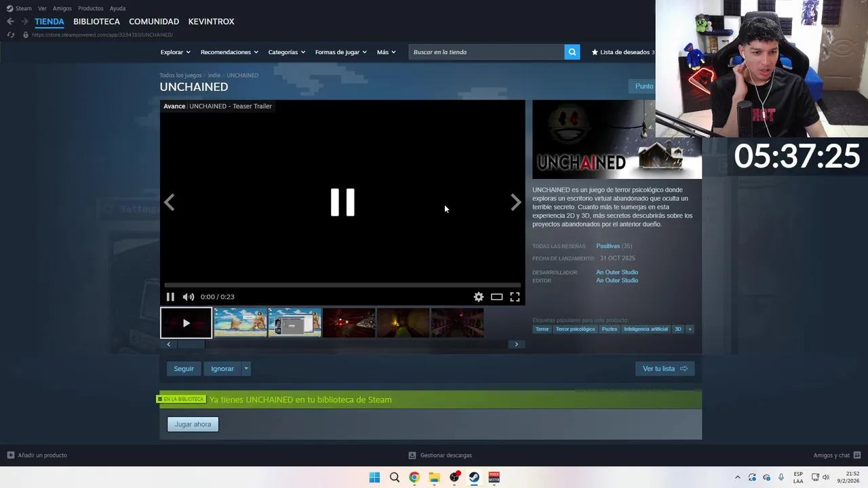Go back using Steam back arrow

click(10, 22)
